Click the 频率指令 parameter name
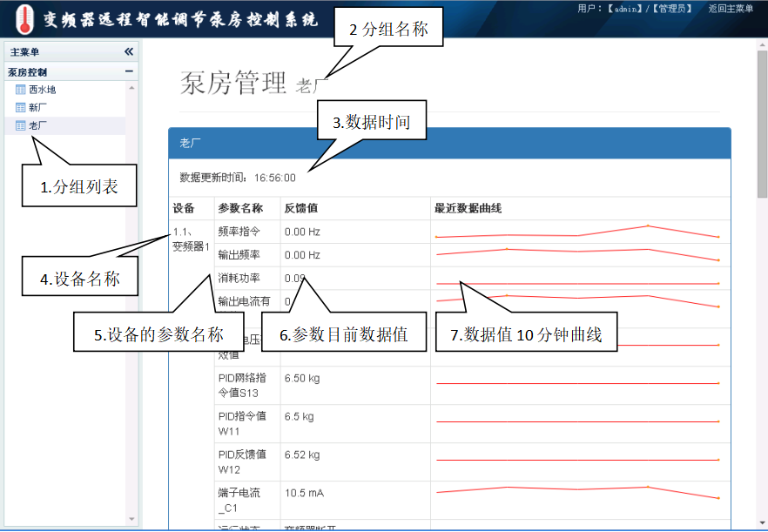 pyautogui.click(x=239, y=232)
